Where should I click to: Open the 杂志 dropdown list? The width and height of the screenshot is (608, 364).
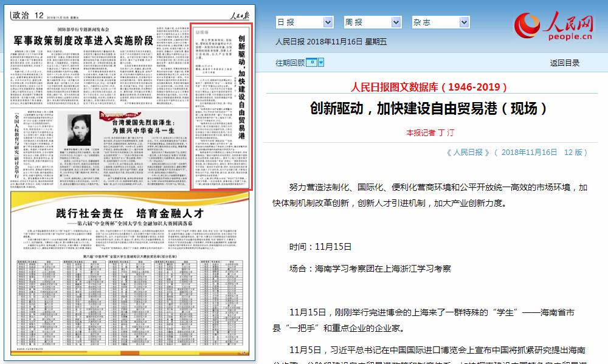440,22
